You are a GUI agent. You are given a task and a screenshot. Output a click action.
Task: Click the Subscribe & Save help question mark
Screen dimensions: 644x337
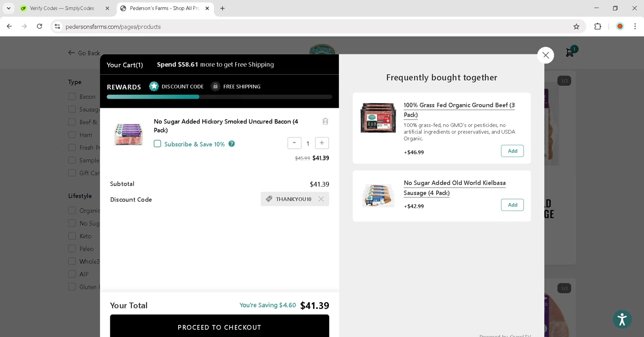(x=231, y=144)
